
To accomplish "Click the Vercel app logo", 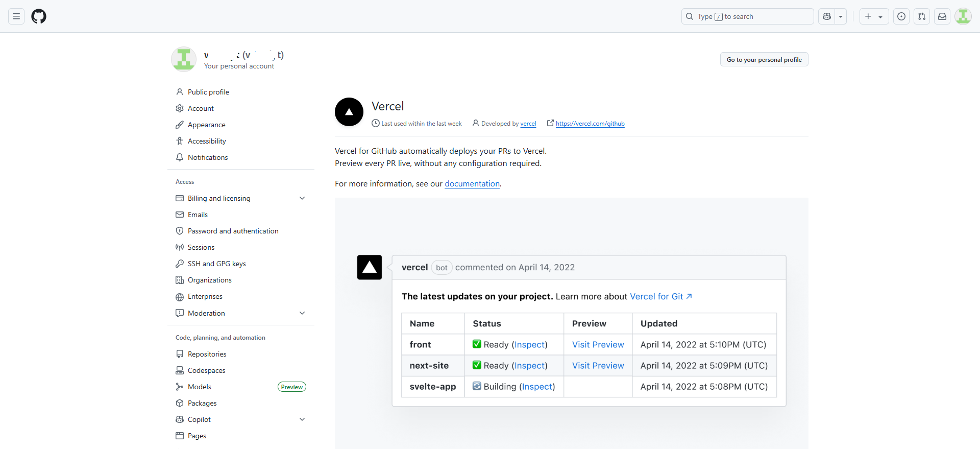I will click(x=349, y=112).
